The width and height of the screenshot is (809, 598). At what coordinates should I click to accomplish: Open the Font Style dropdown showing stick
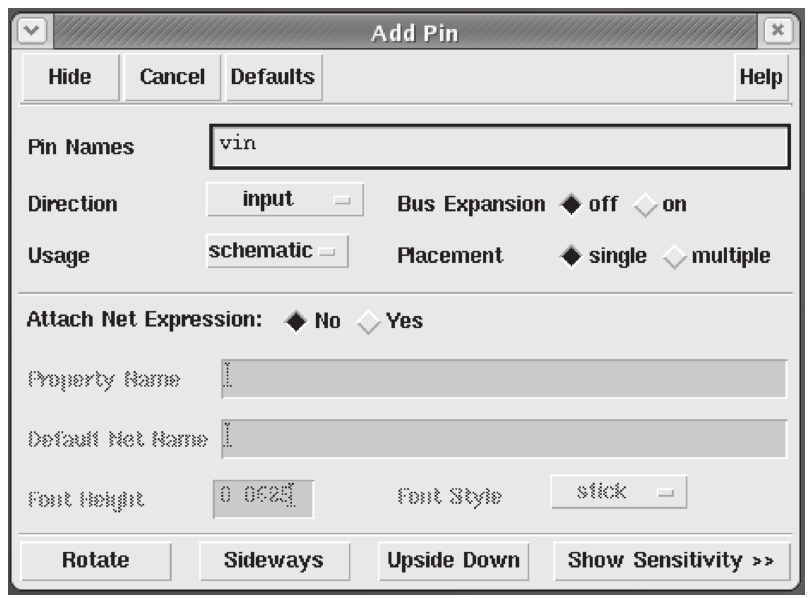tap(618, 492)
